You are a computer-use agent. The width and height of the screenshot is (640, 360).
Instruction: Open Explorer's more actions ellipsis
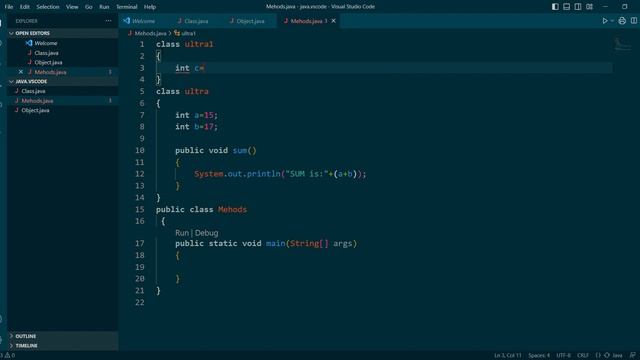[x=108, y=21]
